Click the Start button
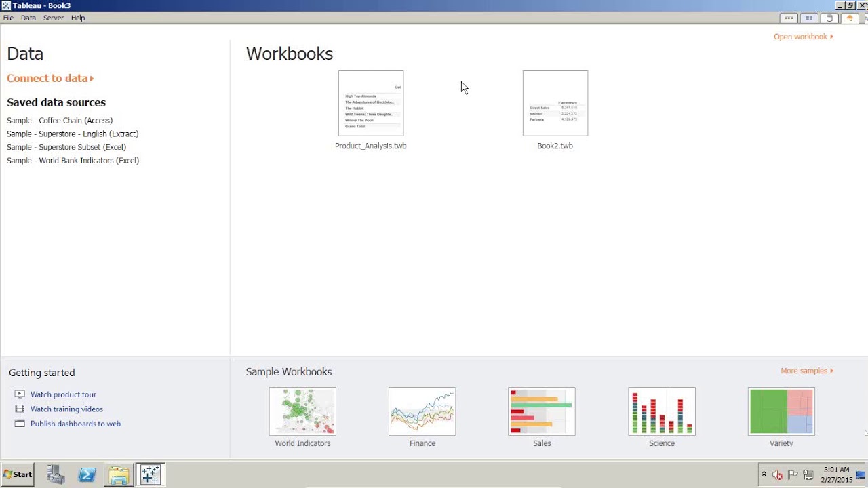868x488 pixels. (x=18, y=474)
